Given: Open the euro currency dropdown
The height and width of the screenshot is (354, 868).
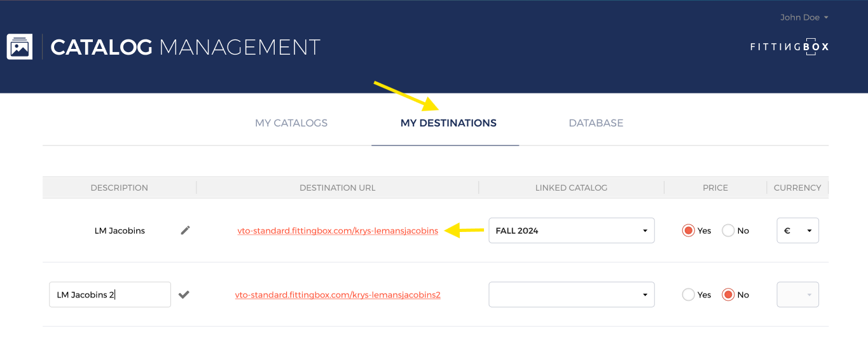Looking at the screenshot, I should (x=797, y=231).
